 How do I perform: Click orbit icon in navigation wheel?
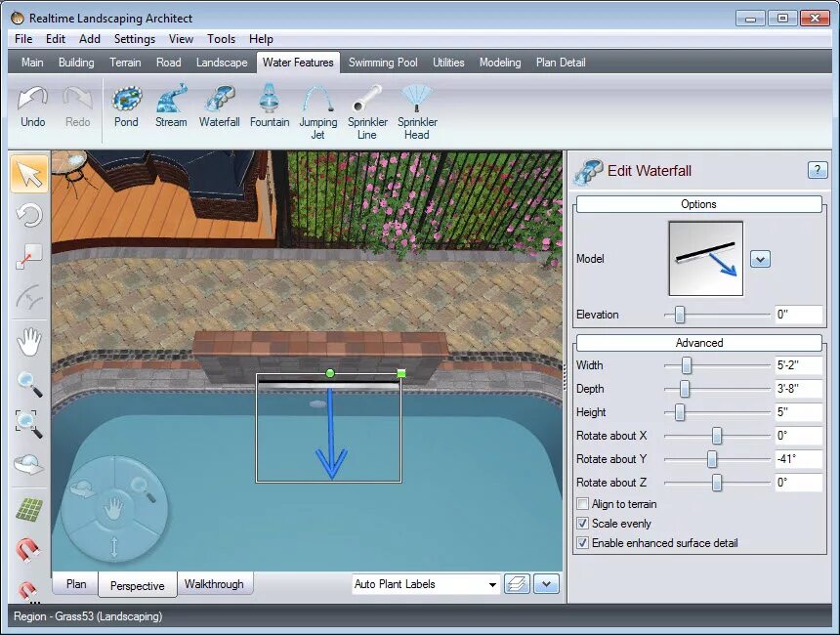click(x=82, y=488)
